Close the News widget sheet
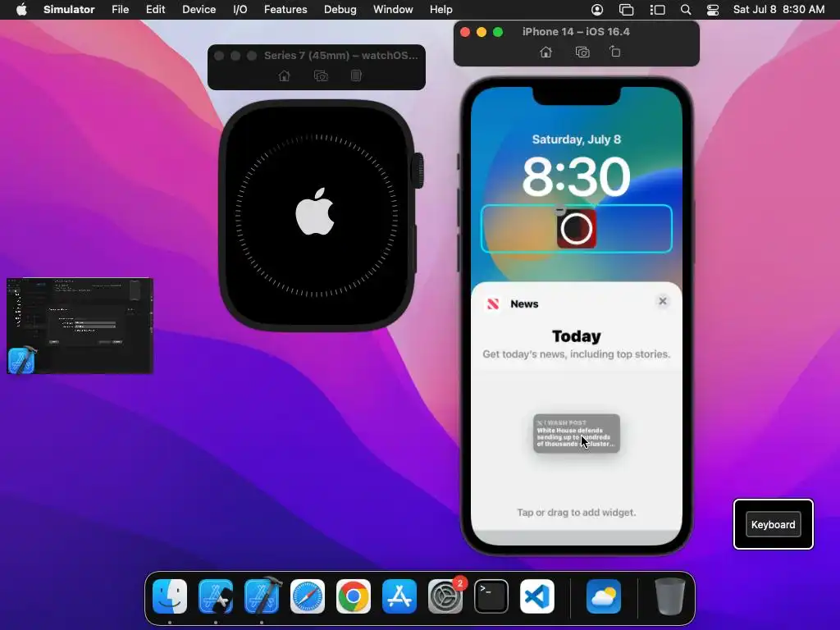 pos(663,301)
